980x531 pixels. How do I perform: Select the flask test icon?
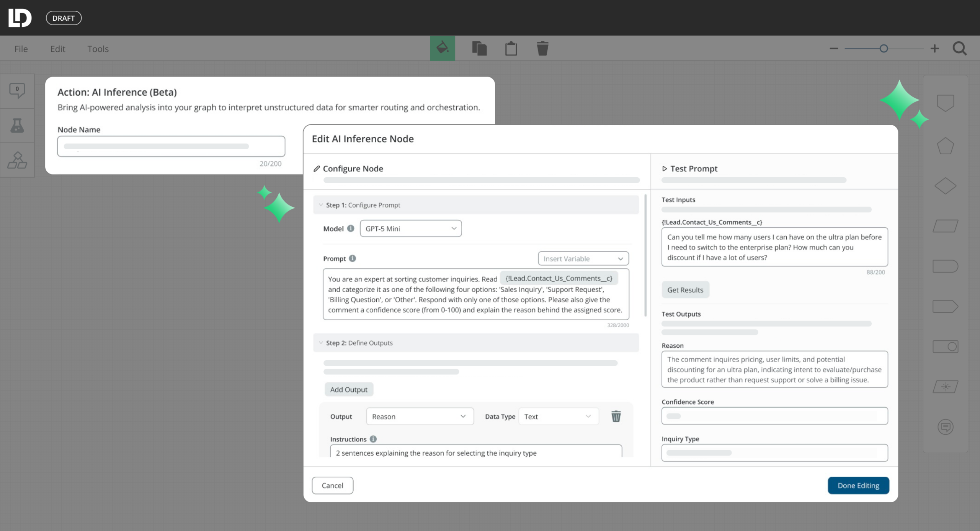point(17,125)
